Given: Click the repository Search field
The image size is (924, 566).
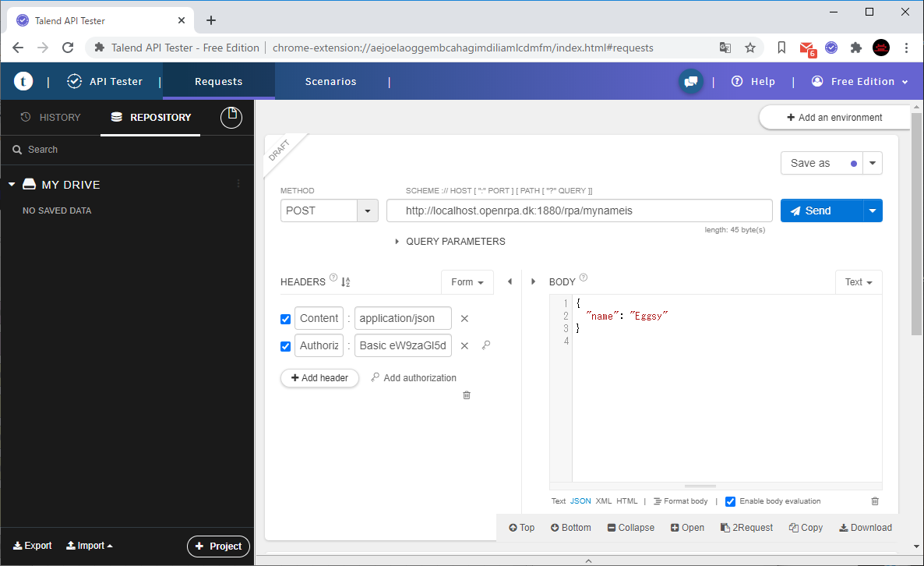Looking at the screenshot, I should (127, 150).
